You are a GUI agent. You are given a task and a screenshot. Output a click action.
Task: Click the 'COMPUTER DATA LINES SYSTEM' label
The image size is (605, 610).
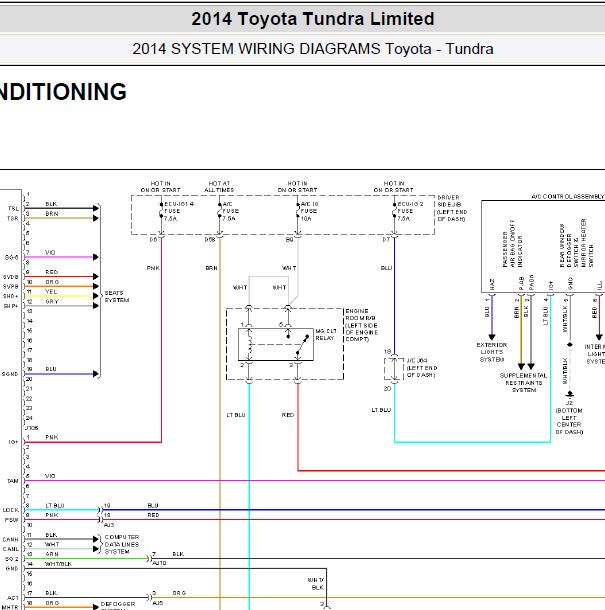pos(121,544)
